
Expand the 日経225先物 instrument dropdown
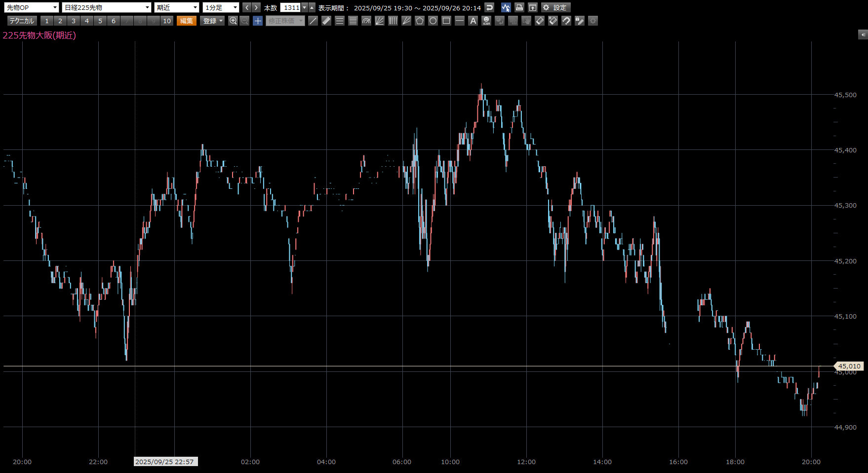click(107, 7)
